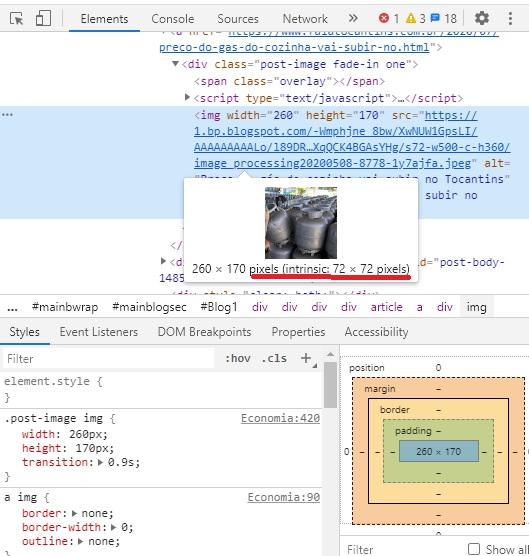The image size is (529, 556).
Task: Show more panels with double chevron
Action: tap(353, 18)
